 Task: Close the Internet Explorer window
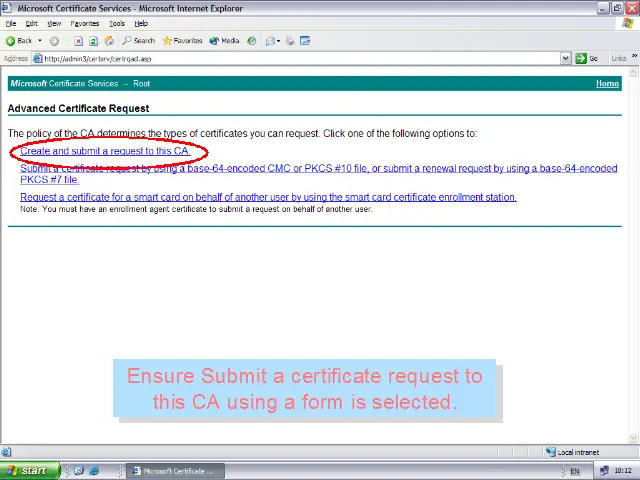click(x=632, y=8)
